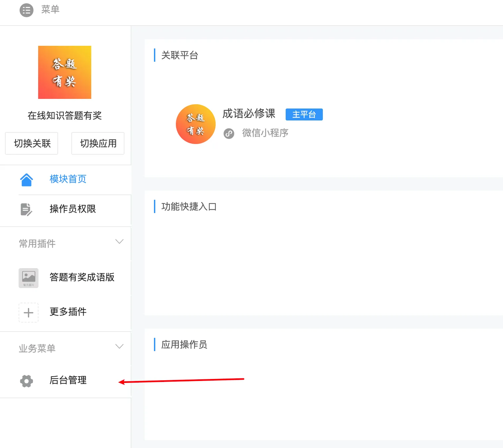Open 更多插件 item
The height and width of the screenshot is (448, 503).
click(68, 312)
